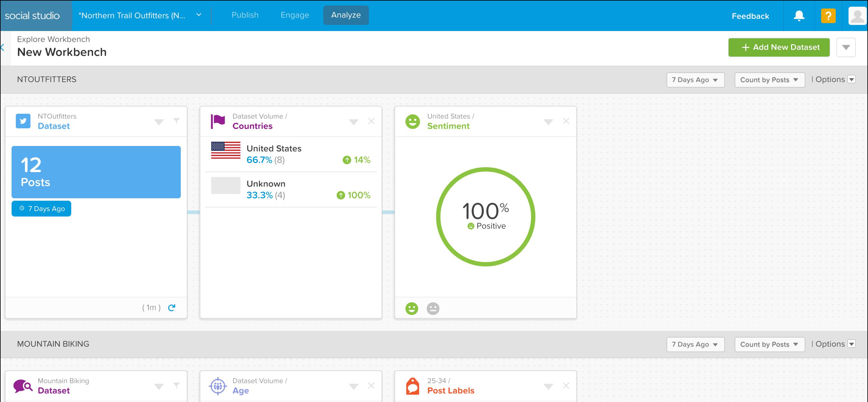Viewport: 868px width, 402px height.
Task: Click the Explore Workbench breadcrumb
Action: click(x=54, y=39)
